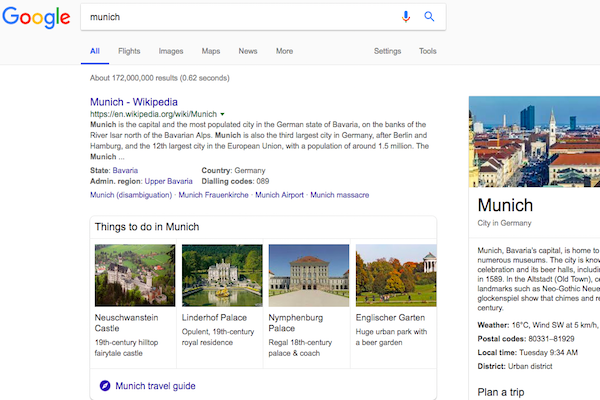
Task: Click the Things to do in Munich heading
Action: (x=147, y=227)
